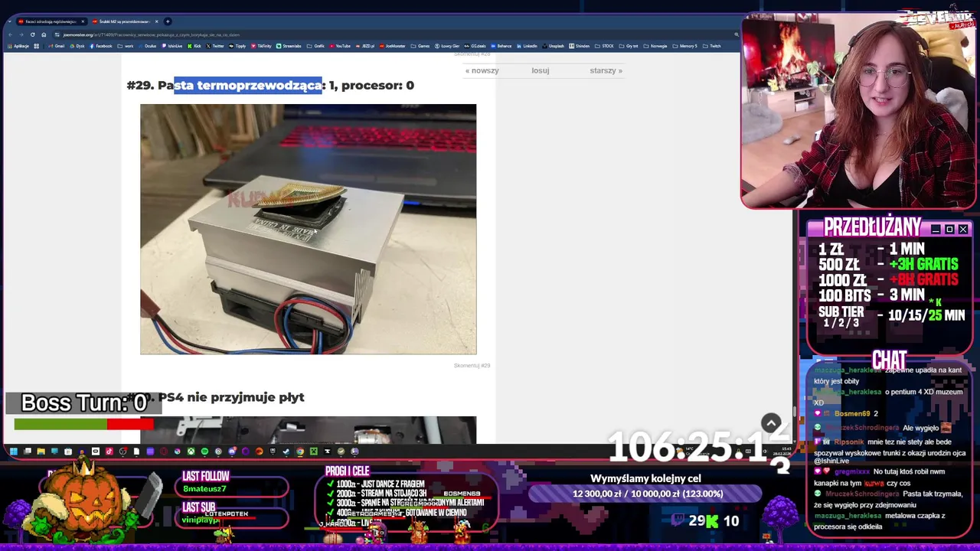Click the 'PS4 nie przyjmuje płyt' heading
The height and width of the screenshot is (551, 980).
point(231,397)
